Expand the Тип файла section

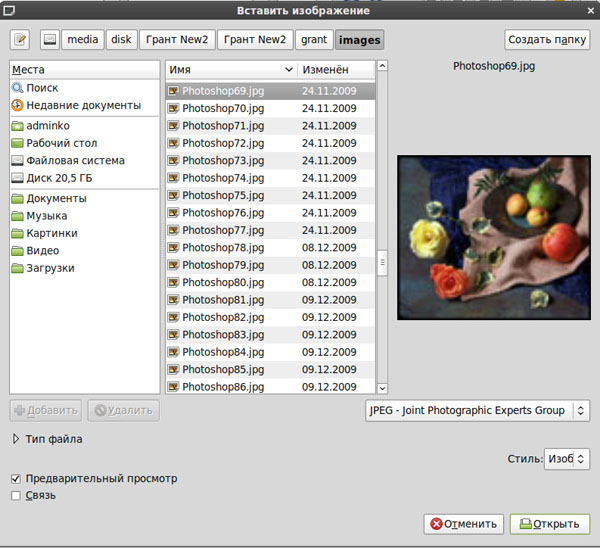(15, 439)
